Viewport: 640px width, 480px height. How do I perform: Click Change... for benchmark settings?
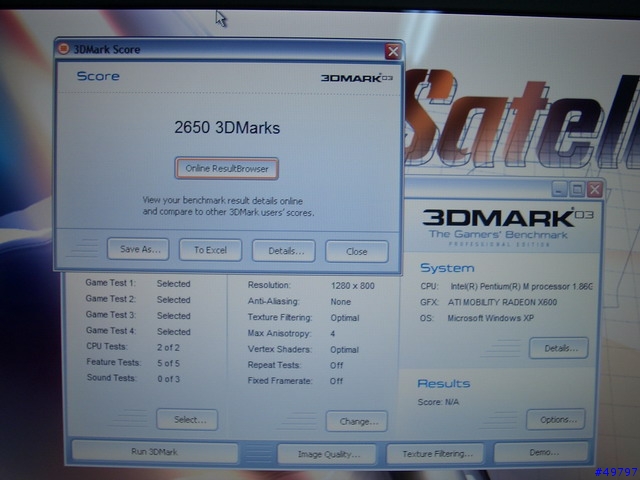[x=357, y=421]
